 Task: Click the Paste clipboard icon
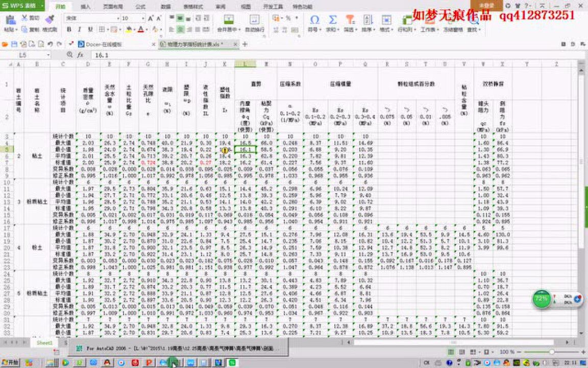(x=10, y=19)
